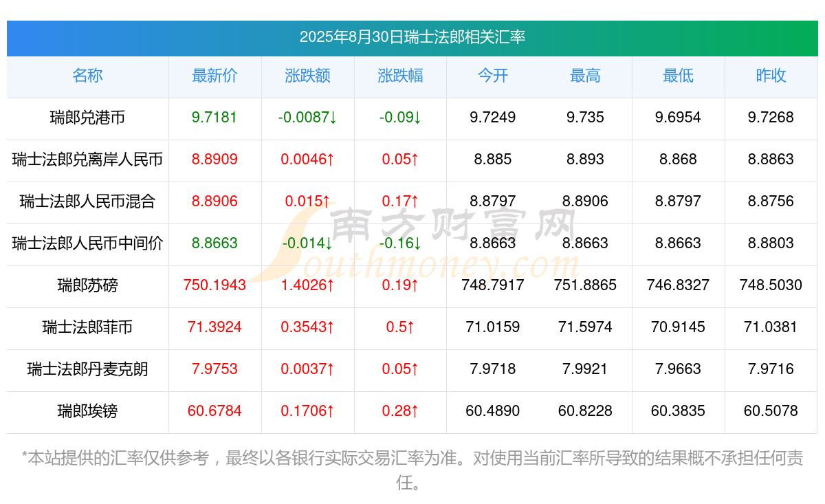Click the 昨收 column header
The image size is (825, 504).
(771, 76)
